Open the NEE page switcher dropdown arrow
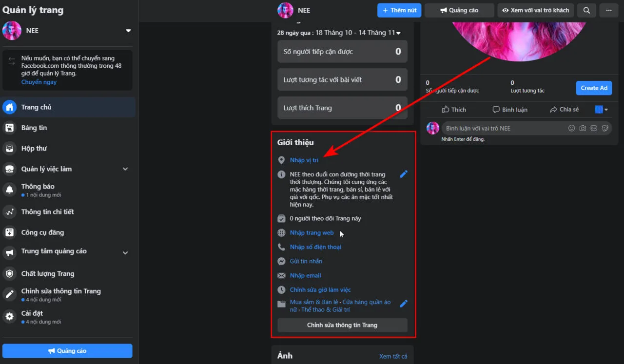This screenshot has width=624, height=364. (x=128, y=31)
